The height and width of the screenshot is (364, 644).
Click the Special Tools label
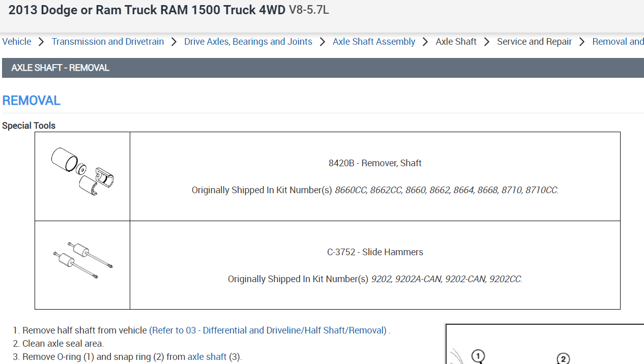(x=29, y=126)
